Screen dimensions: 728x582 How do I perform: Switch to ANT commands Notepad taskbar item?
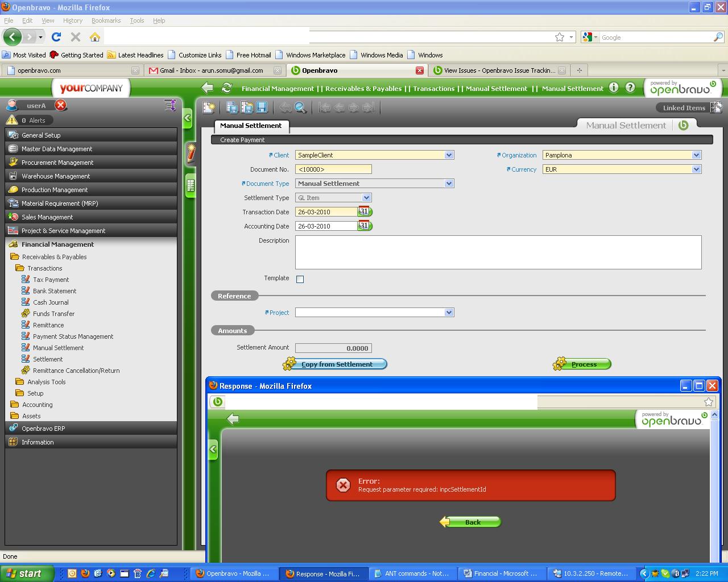(412, 573)
